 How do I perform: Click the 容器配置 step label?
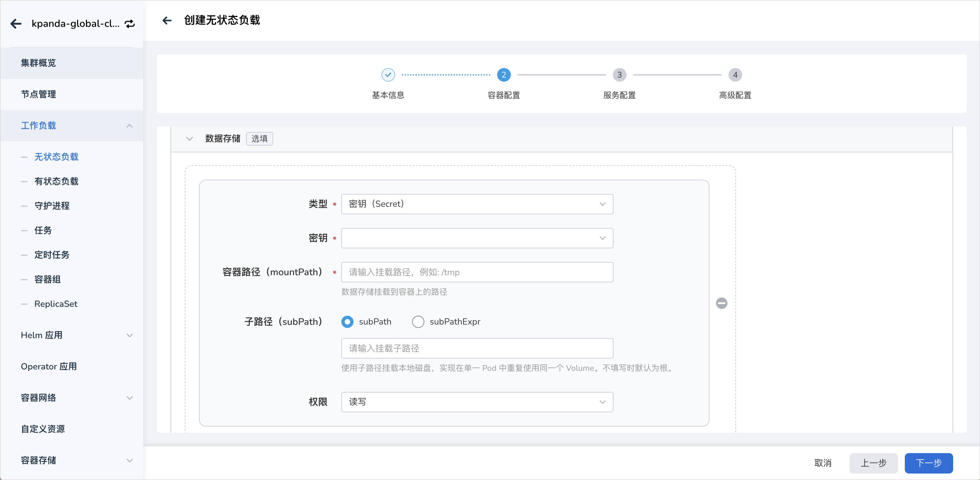(x=504, y=95)
